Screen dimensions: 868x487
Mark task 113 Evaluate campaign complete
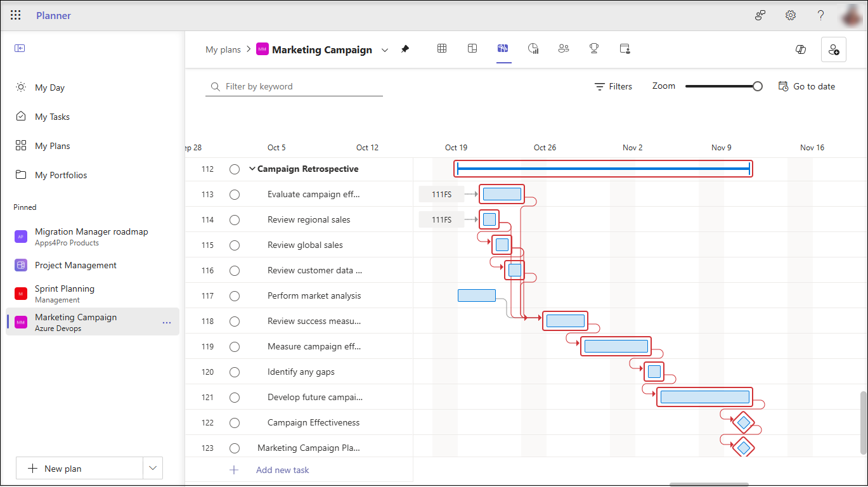click(x=235, y=195)
